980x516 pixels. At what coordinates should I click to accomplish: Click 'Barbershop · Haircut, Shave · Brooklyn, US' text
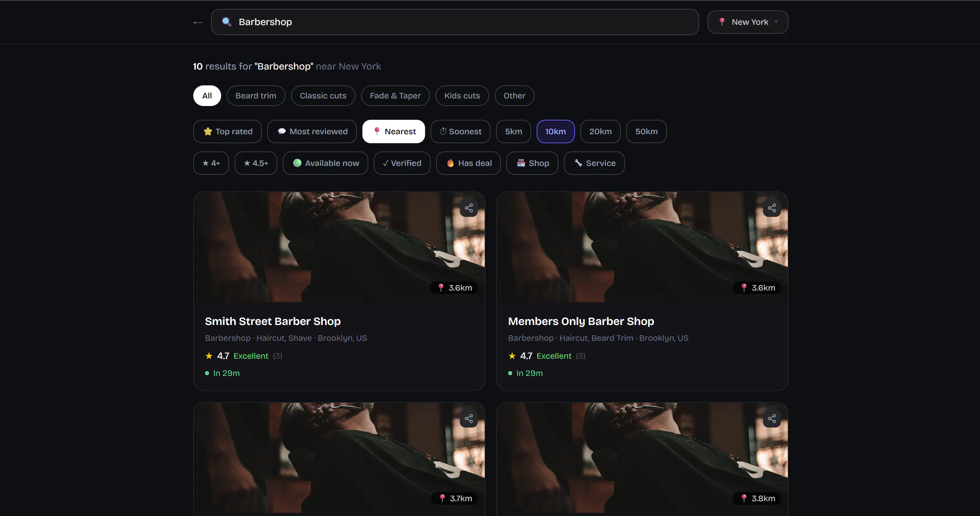pos(286,338)
